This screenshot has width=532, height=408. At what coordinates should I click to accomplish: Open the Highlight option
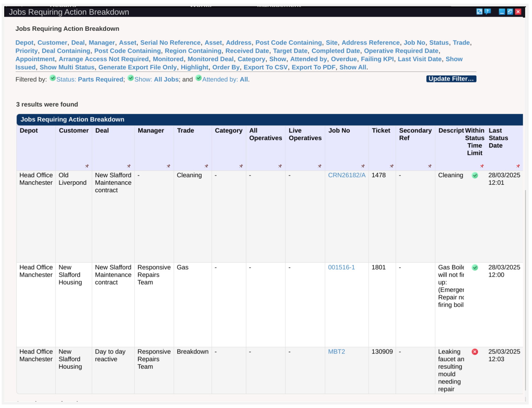click(195, 67)
